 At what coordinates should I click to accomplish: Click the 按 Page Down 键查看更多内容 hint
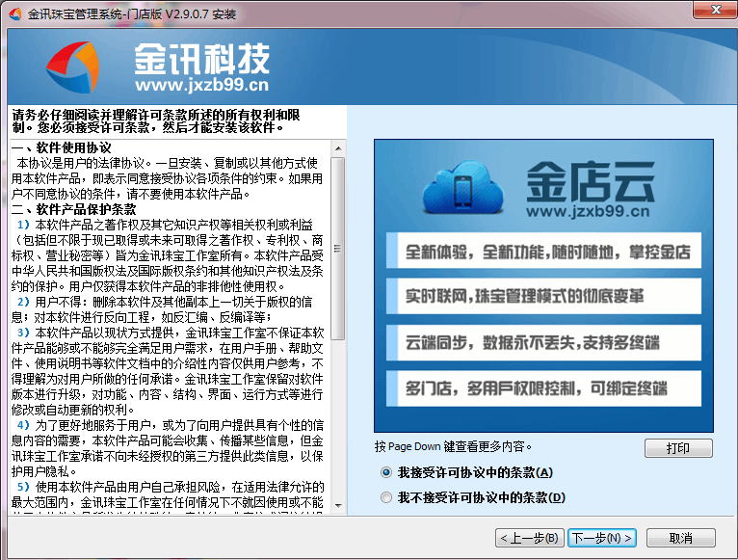point(453,446)
